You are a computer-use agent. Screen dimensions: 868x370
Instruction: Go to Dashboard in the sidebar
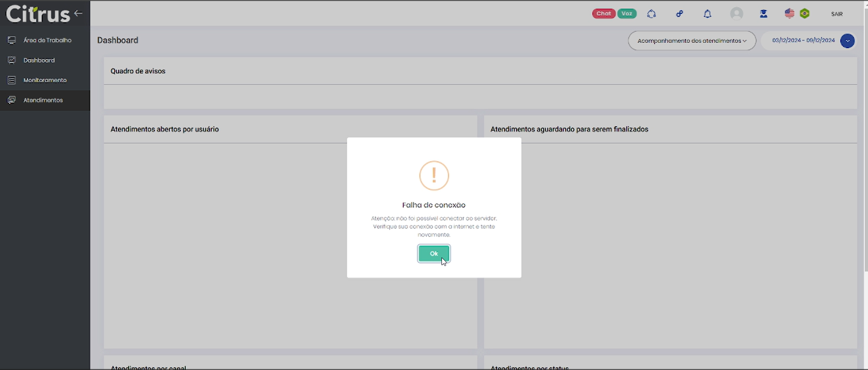click(39, 60)
